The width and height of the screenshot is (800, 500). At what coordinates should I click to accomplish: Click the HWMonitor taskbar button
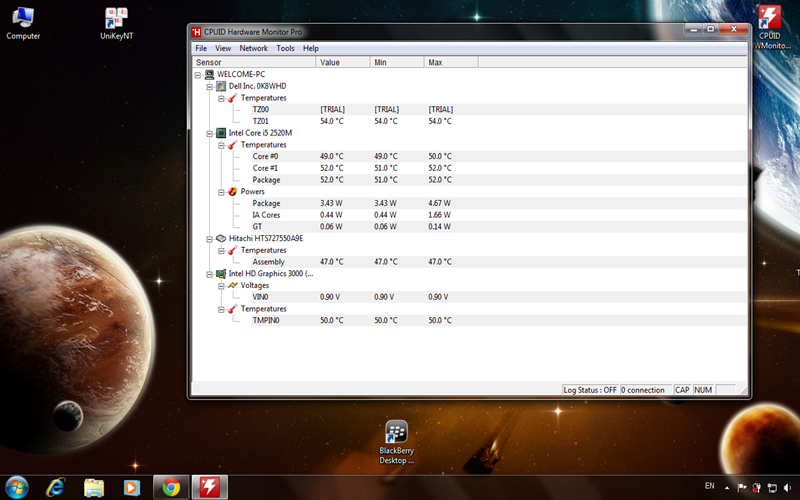(x=210, y=488)
